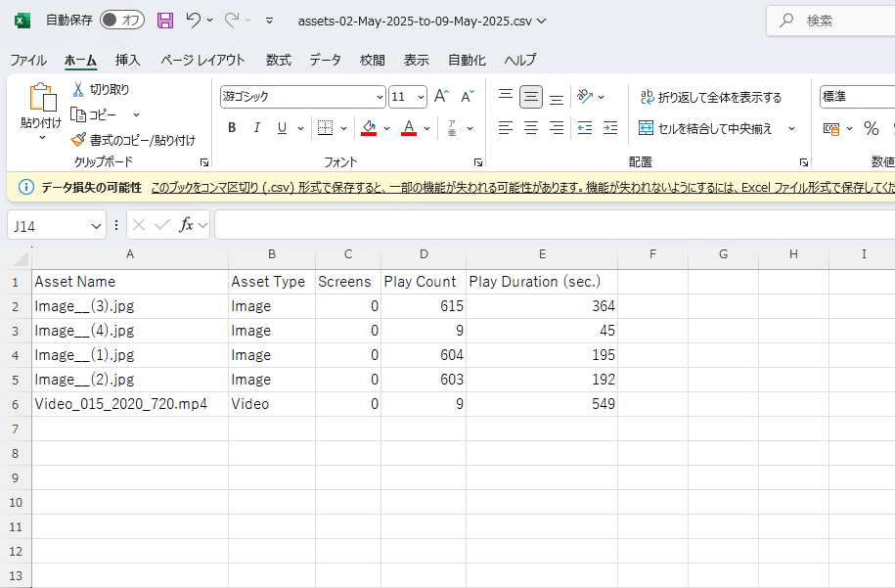Click the Search box
The image size is (895, 588).
click(831, 21)
